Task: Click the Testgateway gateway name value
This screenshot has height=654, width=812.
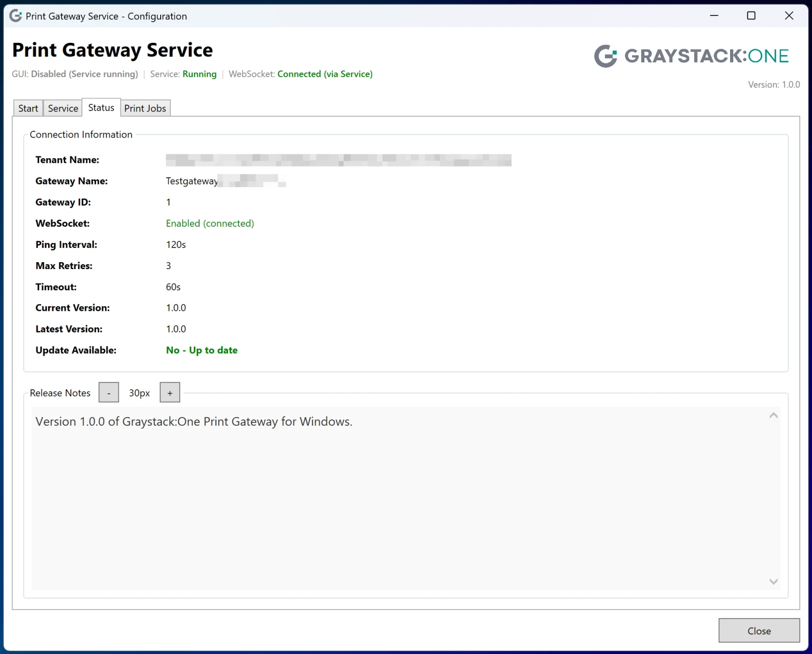Action: (x=192, y=181)
